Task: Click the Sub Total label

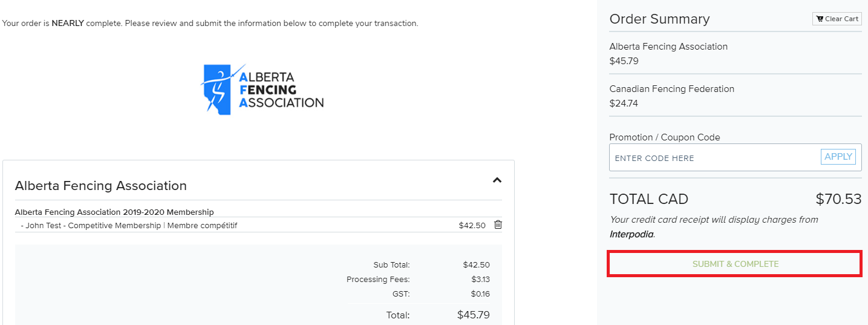Action: point(391,265)
